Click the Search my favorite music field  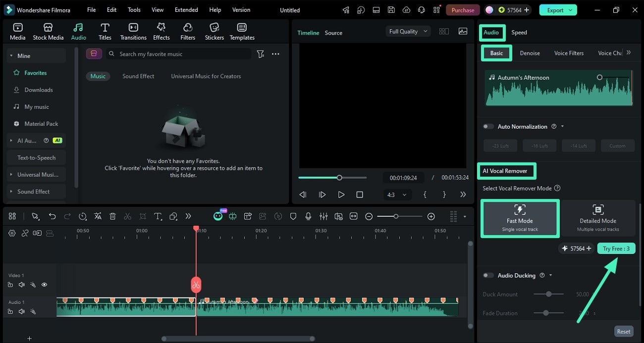pos(179,54)
